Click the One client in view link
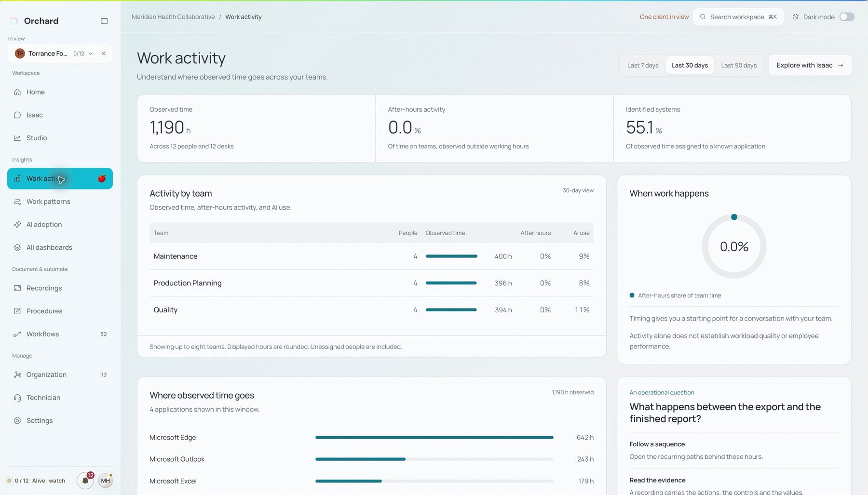 [664, 17]
